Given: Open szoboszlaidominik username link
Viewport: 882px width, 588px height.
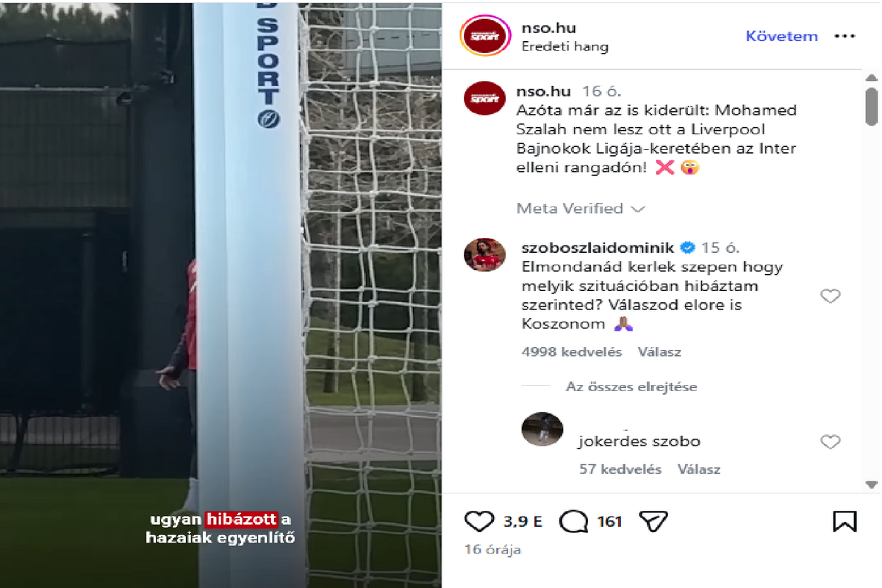Looking at the screenshot, I should coord(597,248).
